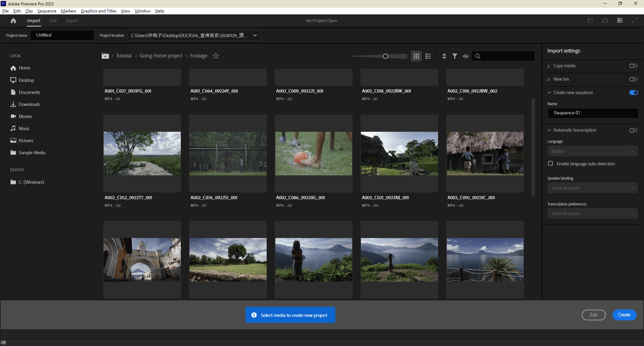Open the sort order options icon
Screen dimensions: 644x346
444,56
